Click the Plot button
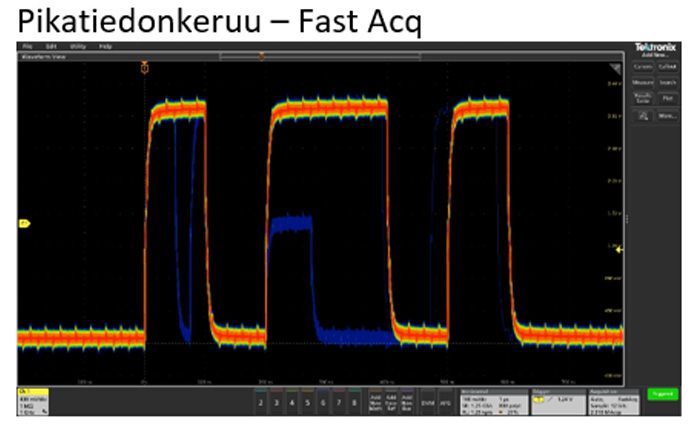The height and width of the screenshot is (430, 700). point(667,98)
